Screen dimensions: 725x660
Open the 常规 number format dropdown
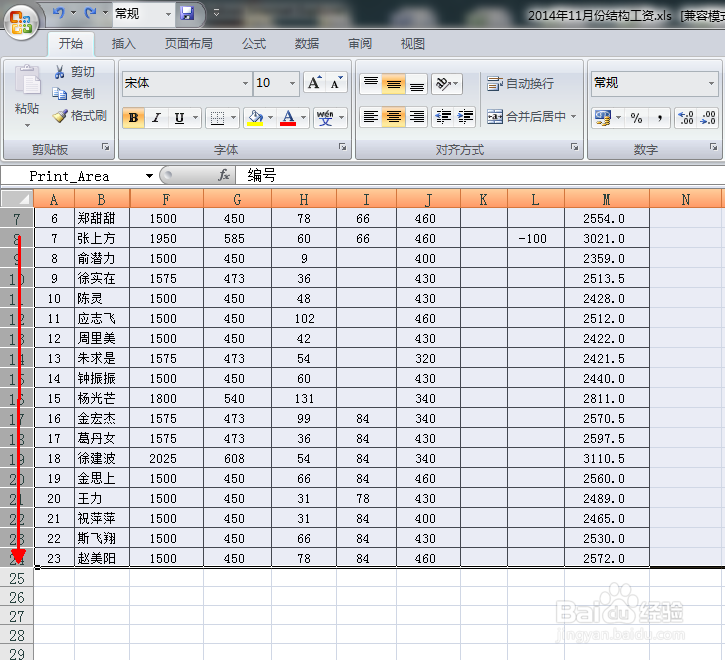pyautogui.click(x=711, y=84)
